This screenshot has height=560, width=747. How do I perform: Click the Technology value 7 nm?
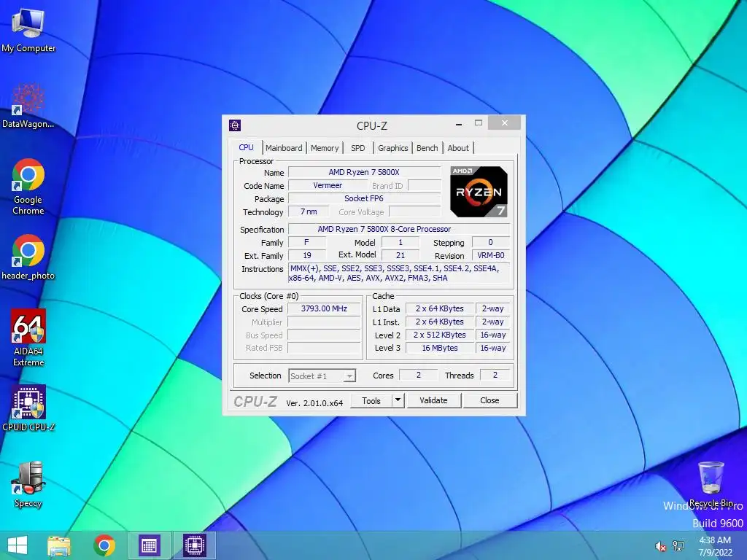(x=309, y=212)
